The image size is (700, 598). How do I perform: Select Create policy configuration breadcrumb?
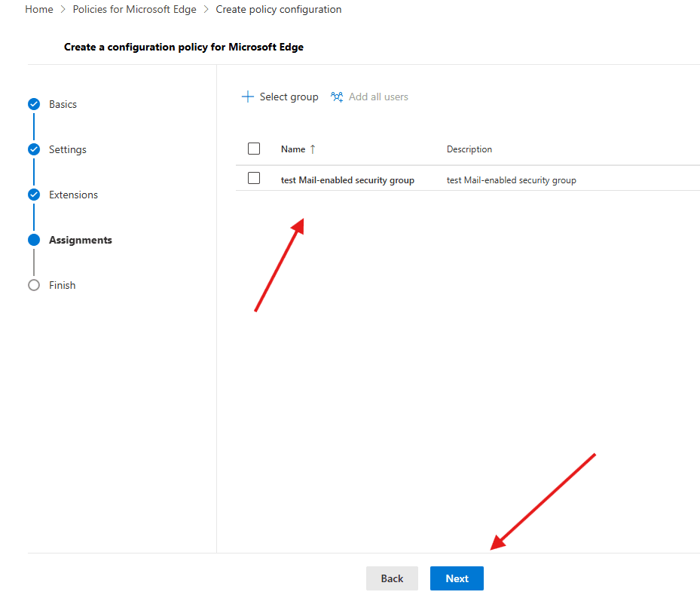tap(278, 10)
